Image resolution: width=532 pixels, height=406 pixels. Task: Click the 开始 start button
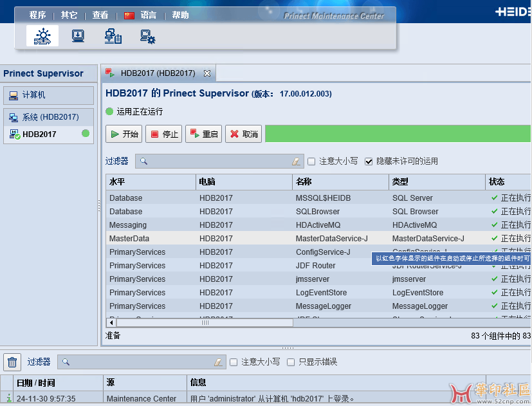pyautogui.click(x=124, y=134)
